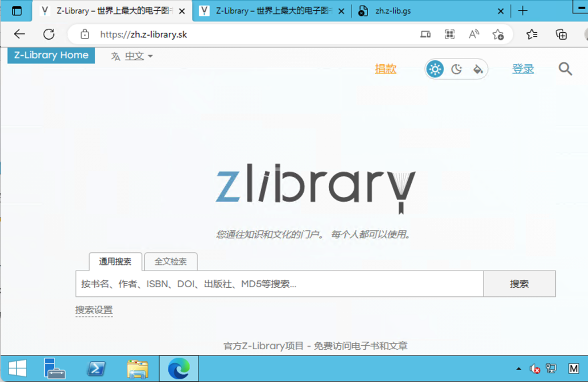Open a new tab with the plus button
The width and height of the screenshot is (588, 382).
coord(523,11)
